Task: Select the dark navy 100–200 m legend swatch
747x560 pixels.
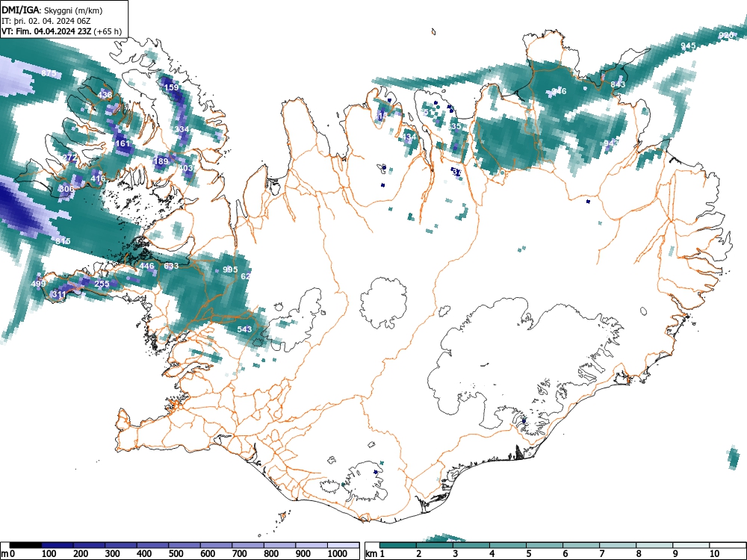Action: [x=58, y=545]
